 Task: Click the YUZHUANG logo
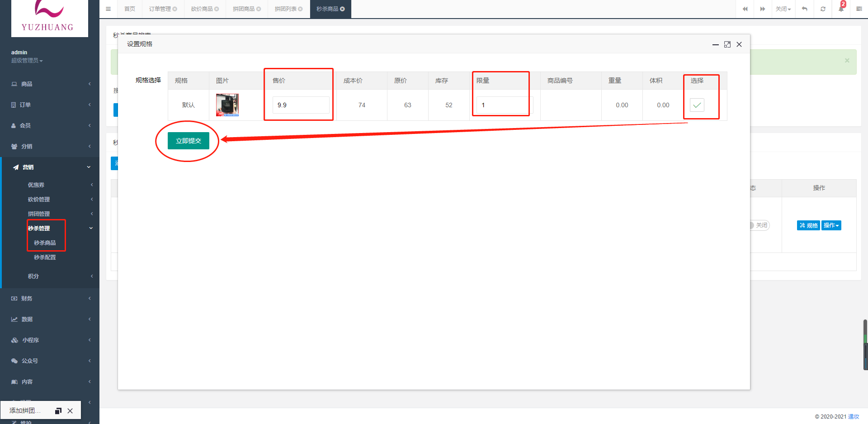pyautogui.click(x=49, y=18)
